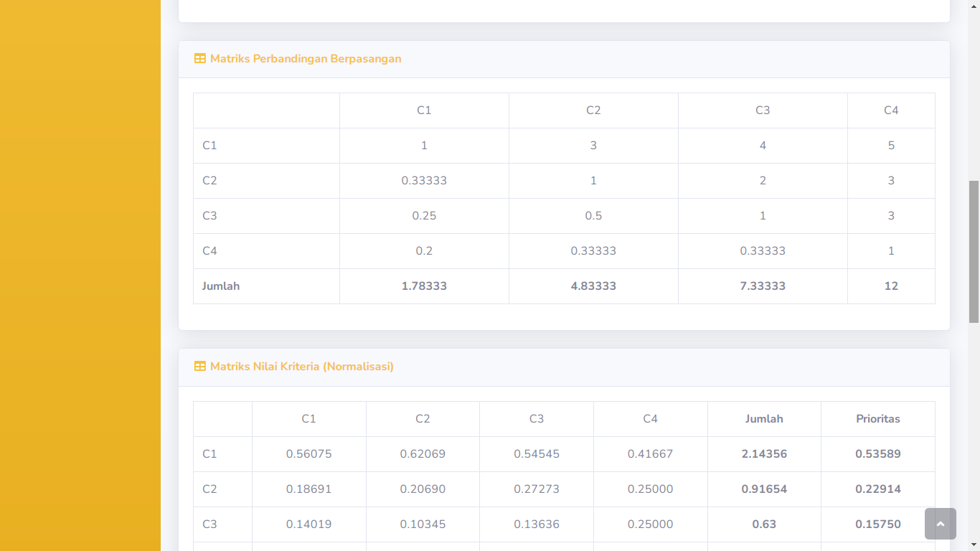This screenshot has height=551, width=980.
Task: Click the C4 row label in the pairwise matrix
Action: (209, 251)
